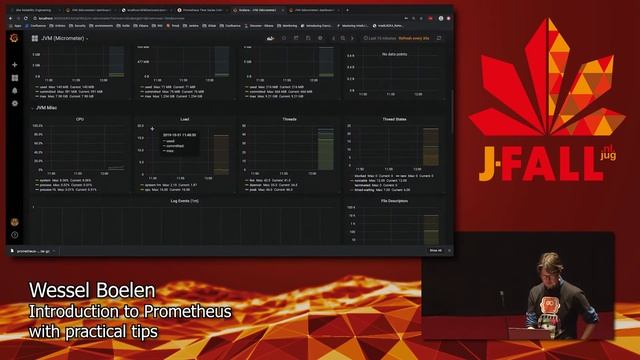The width and height of the screenshot is (640, 360).
Task: Click the add panel chart icon
Action: (270, 38)
